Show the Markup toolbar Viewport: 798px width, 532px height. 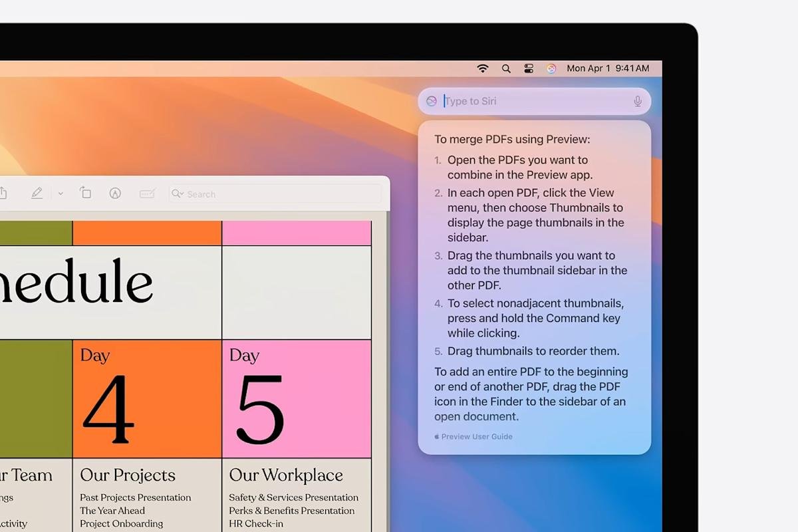(115, 194)
